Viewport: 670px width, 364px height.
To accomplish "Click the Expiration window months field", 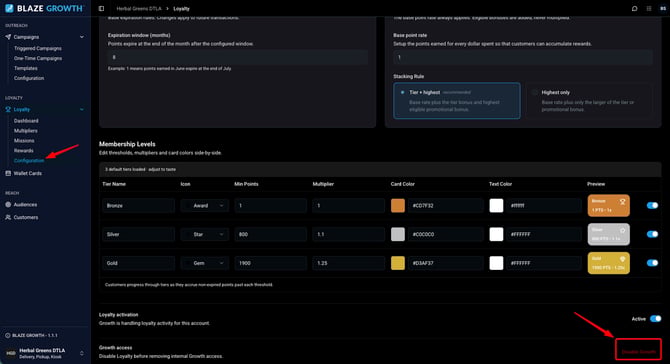I will [238, 57].
